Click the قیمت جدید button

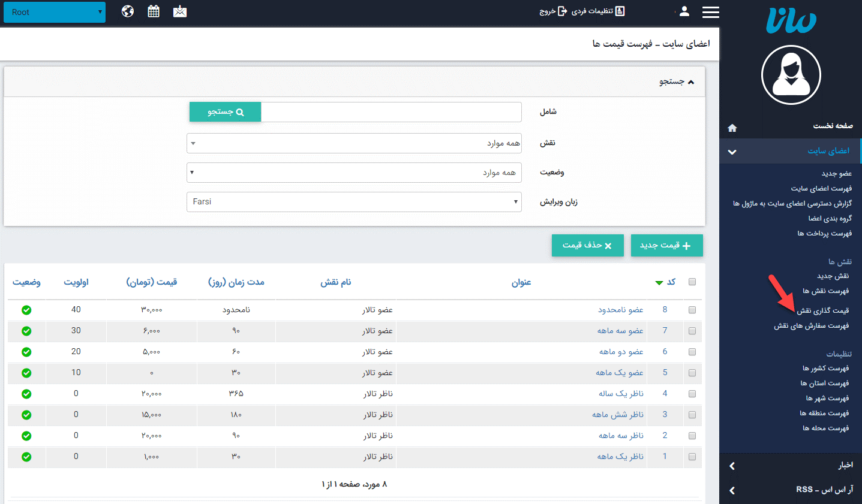tap(666, 245)
